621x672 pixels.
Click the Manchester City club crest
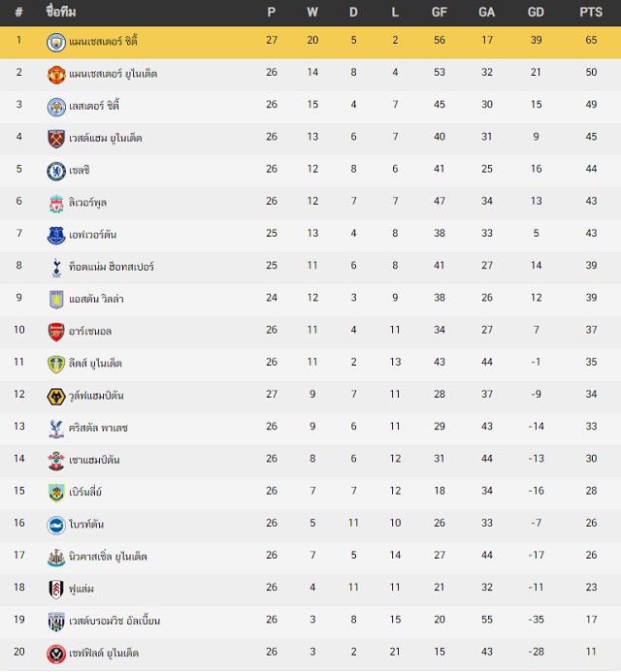click(x=55, y=43)
